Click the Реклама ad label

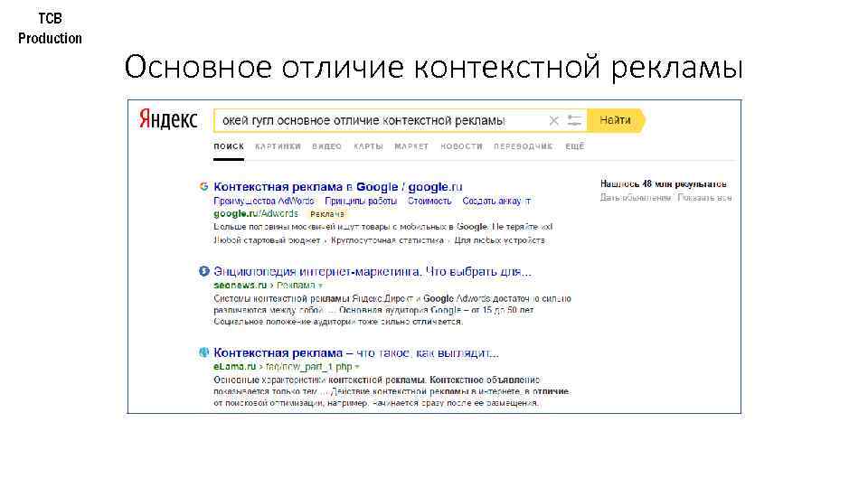pyautogui.click(x=327, y=214)
